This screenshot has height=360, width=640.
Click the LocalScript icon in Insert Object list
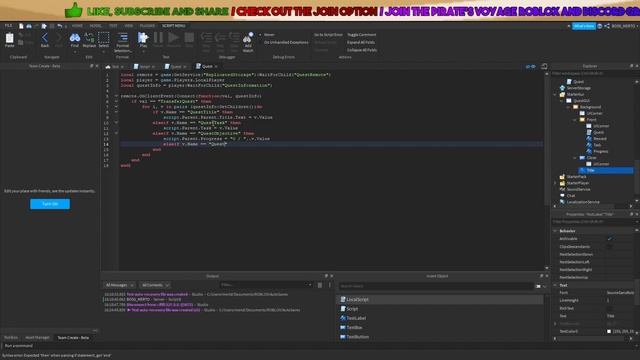pyautogui.click(x=343, y=299)
